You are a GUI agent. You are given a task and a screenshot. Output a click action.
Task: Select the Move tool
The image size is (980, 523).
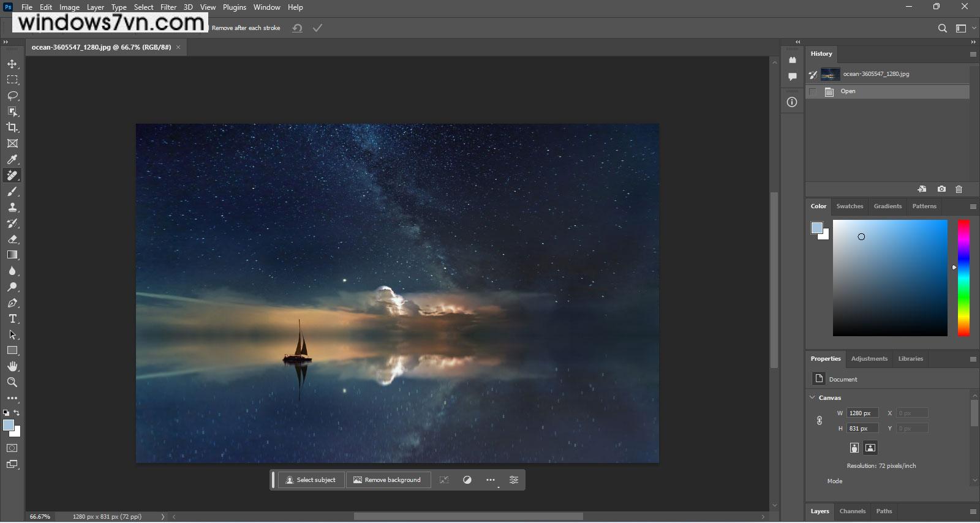coord(12,64)
